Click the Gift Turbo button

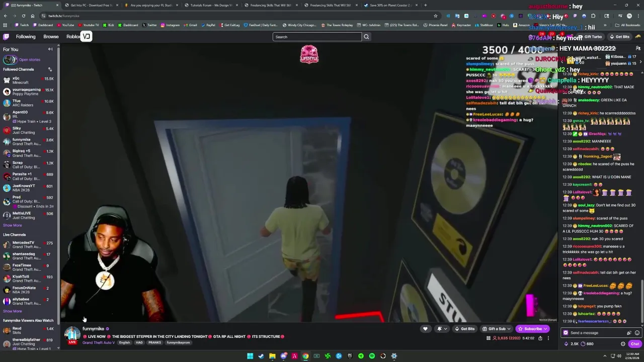click(591, 37)
